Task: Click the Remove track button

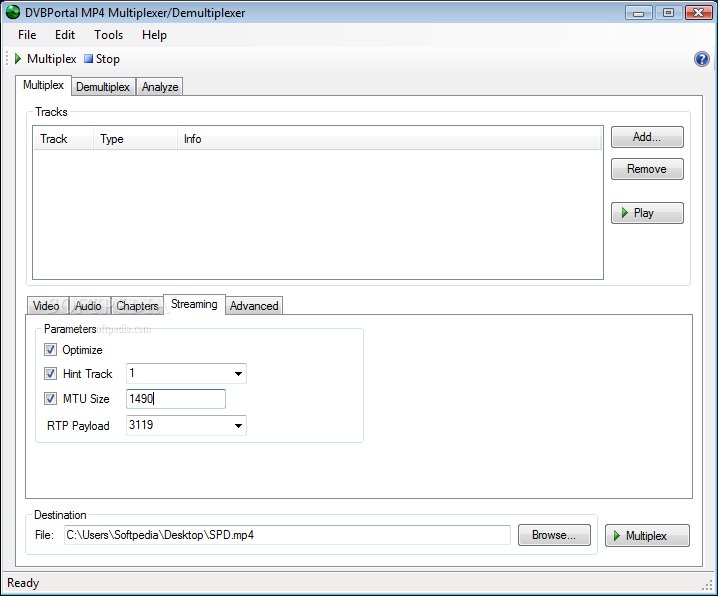Action: [x=647, y=169]
